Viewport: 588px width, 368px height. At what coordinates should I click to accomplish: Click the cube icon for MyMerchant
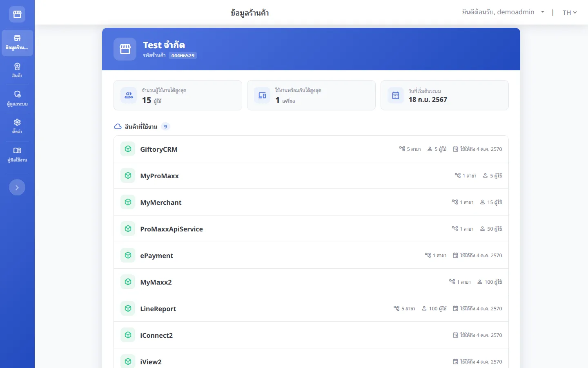[128, 202]
